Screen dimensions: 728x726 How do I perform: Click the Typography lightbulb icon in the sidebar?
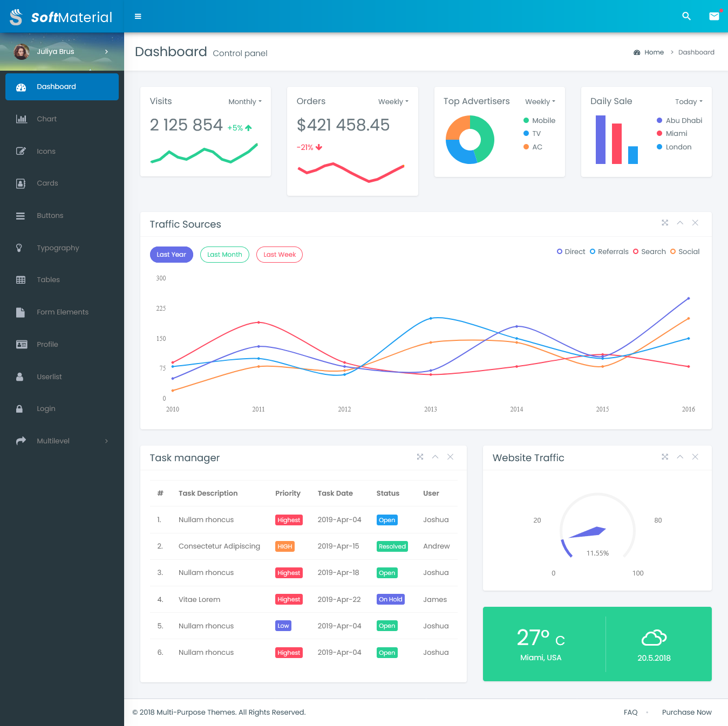coord(19,248)
